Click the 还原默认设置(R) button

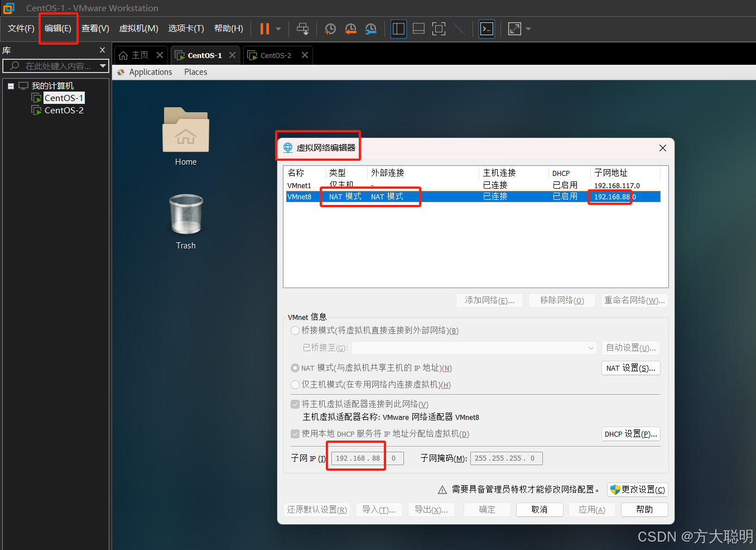[x=317, y=510]
